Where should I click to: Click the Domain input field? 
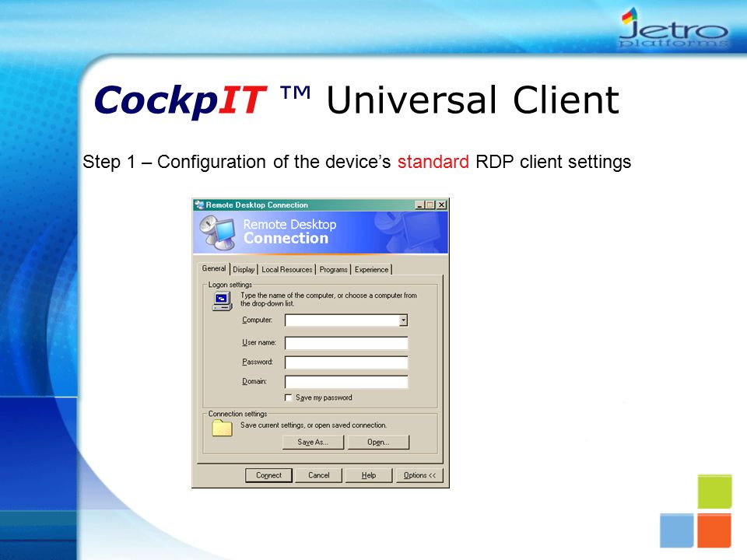[x=346, y=382]
